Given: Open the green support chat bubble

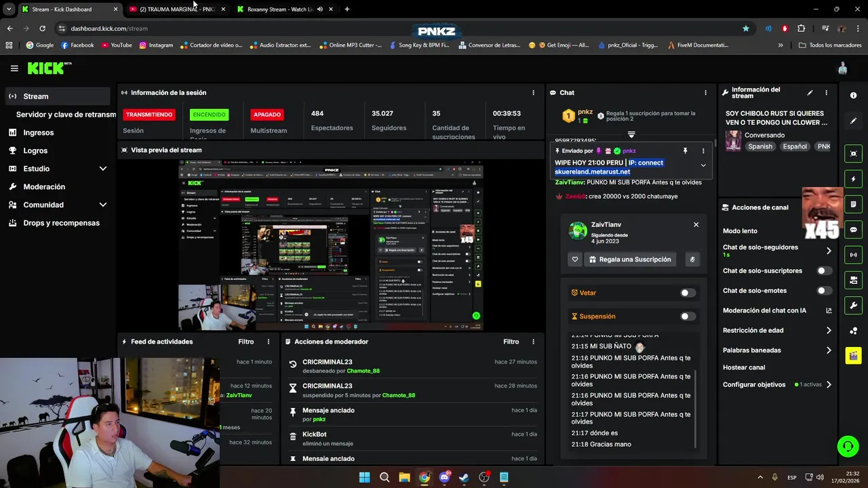Looking at the screenshot, I should 848,446.
